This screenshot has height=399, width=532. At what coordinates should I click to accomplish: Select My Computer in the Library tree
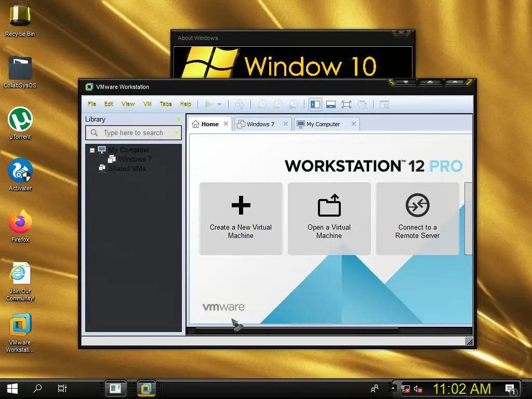click(x=129, y=150)
